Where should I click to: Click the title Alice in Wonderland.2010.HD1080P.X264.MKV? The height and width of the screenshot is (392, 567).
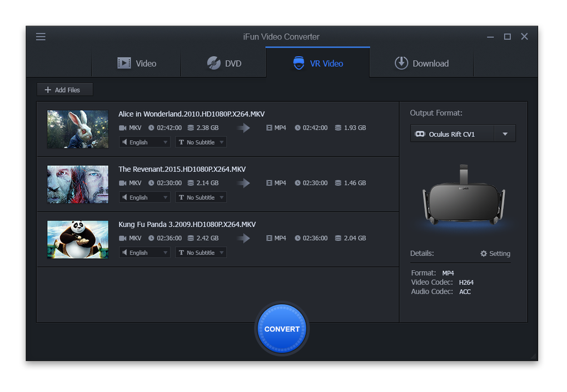[192, 114]
